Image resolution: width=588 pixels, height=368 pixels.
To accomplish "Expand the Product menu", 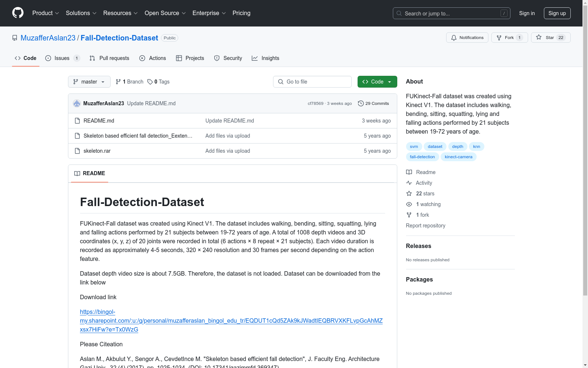I will click(46, 13).
